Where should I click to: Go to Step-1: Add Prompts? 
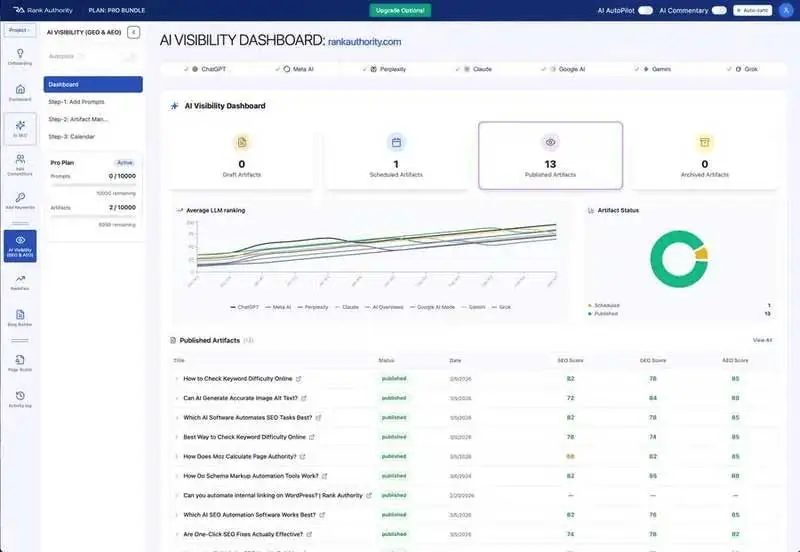tap(77, 102)
